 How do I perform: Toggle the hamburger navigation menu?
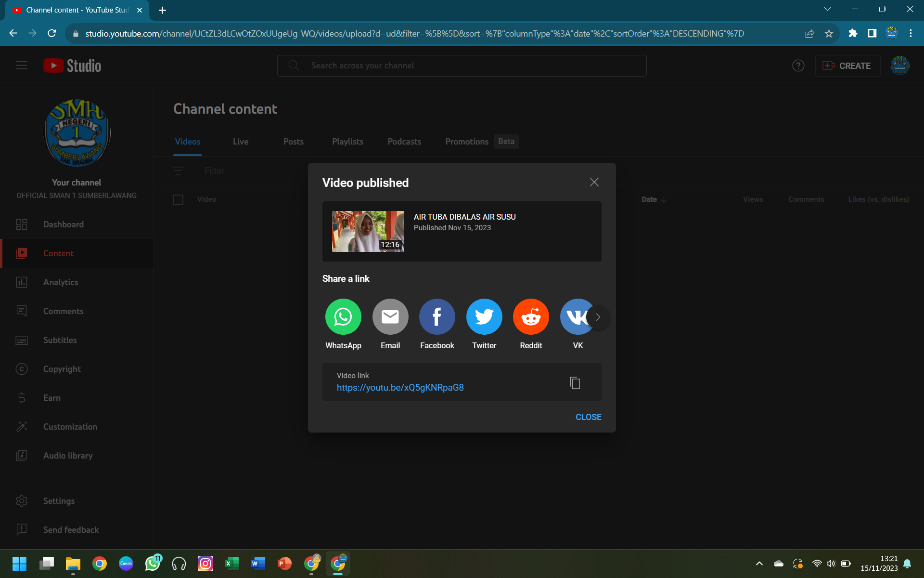click(x=22, y=66)
